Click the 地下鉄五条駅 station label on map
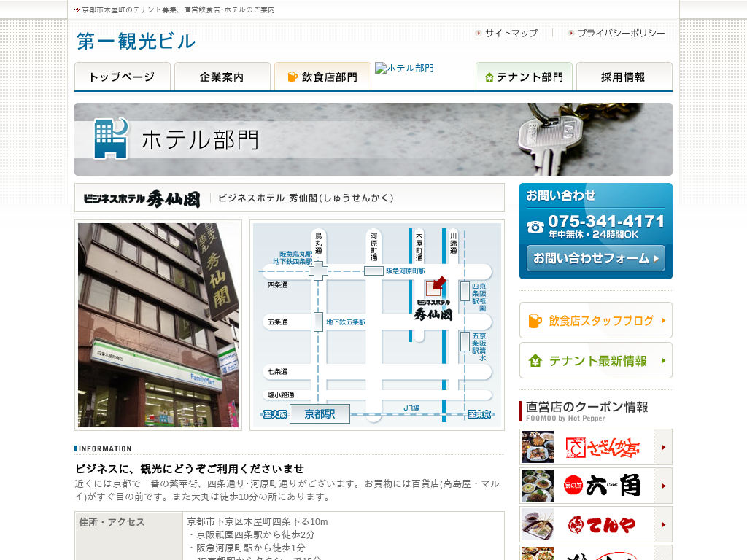This screenshot has width=747, height=560. (346, 322)
